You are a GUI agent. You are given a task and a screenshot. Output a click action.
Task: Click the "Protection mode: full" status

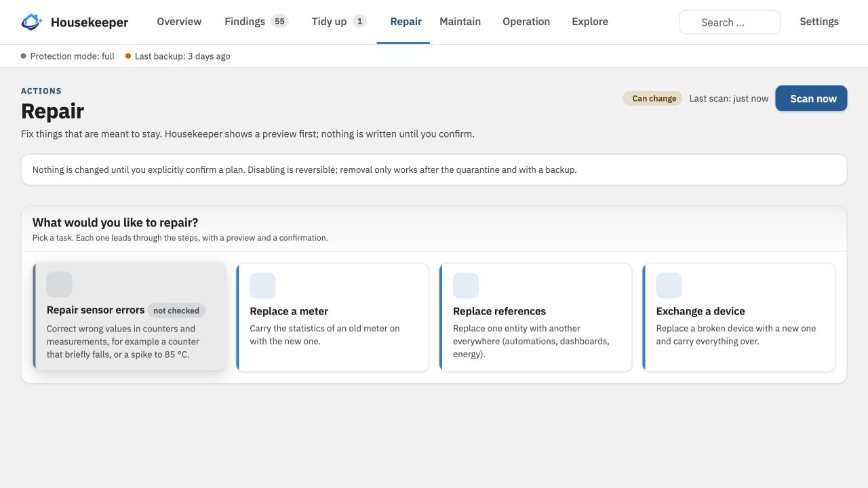pyautogui.click(x=68, y=56)
